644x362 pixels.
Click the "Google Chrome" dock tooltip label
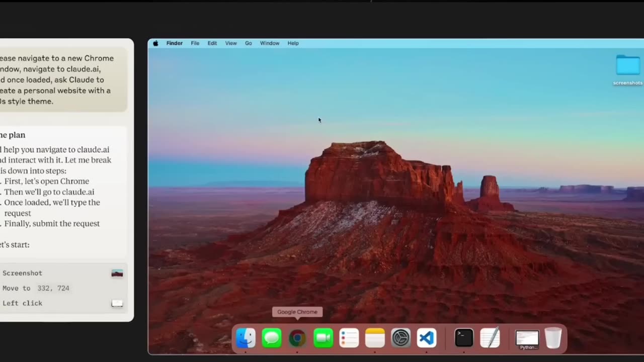coord(297,312)
